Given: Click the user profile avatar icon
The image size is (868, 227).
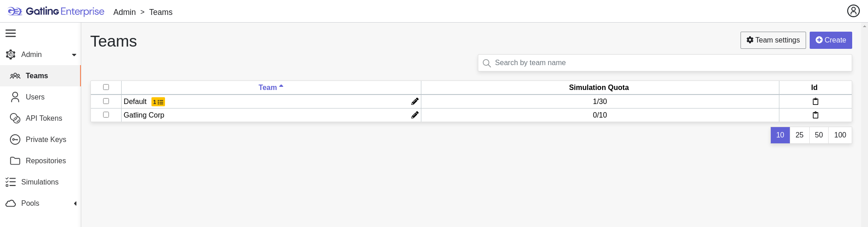Looking at the screenshot, I should coord(853,11).
